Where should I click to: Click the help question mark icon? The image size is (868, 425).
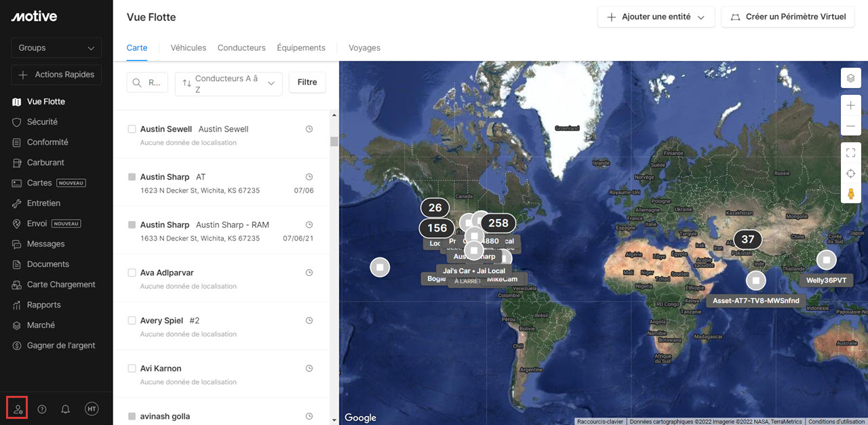click(x=42, y=409)
